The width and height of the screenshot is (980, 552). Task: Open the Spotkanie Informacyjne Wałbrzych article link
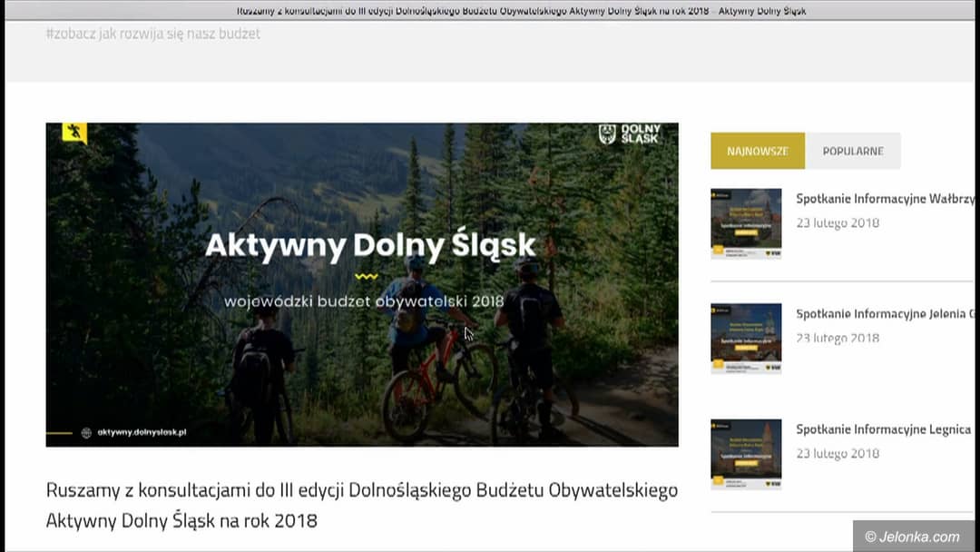point(884,199)
